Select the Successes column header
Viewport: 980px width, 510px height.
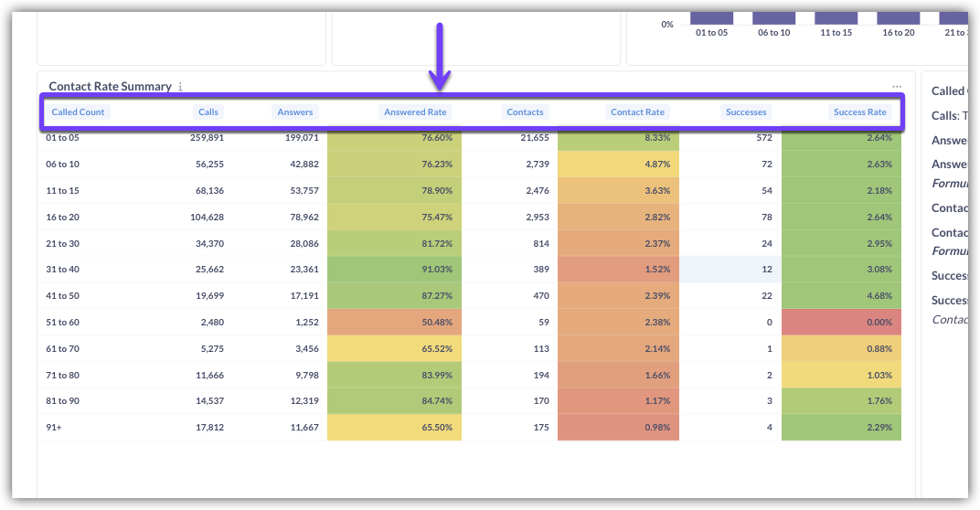pos(745,112)
